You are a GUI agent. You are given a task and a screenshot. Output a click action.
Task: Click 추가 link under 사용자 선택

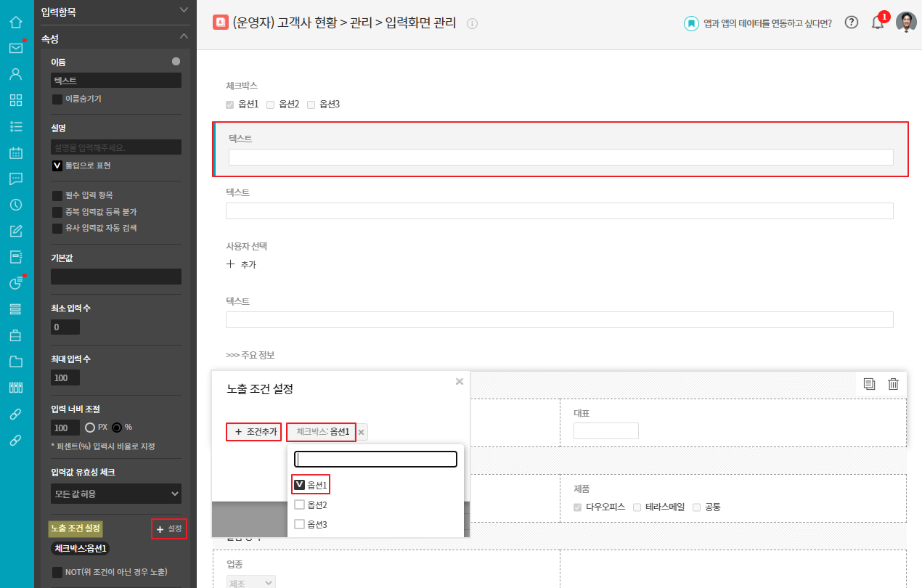click(241, 265)
